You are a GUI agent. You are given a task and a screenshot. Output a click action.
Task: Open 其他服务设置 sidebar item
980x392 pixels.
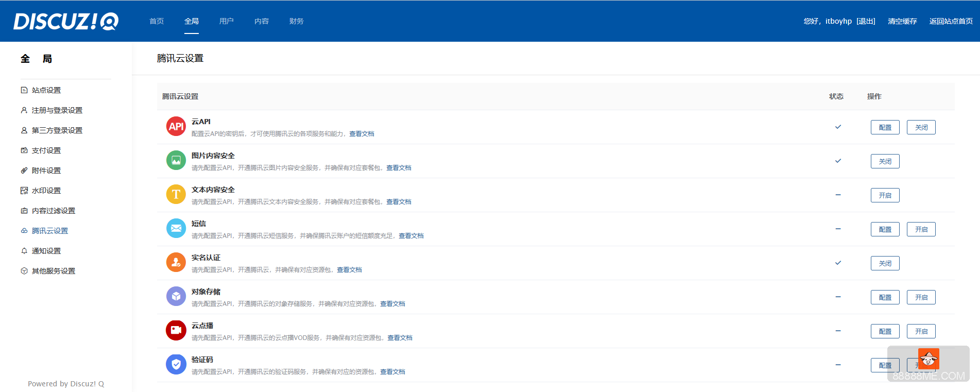54,271
